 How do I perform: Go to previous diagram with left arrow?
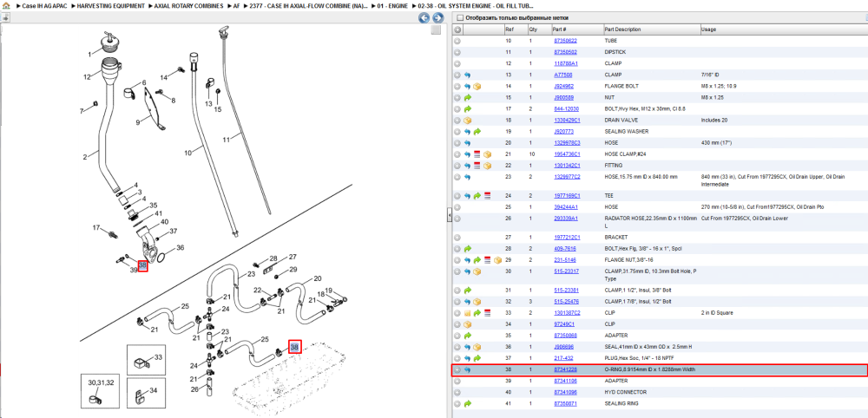424,18
